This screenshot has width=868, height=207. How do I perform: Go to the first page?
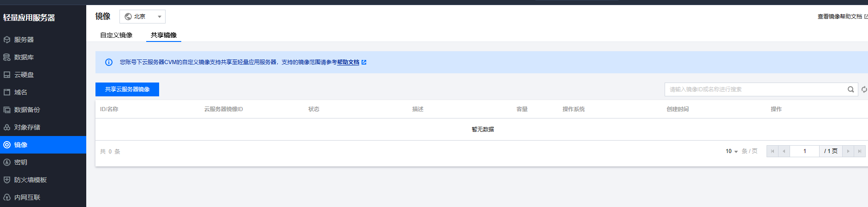773,151
